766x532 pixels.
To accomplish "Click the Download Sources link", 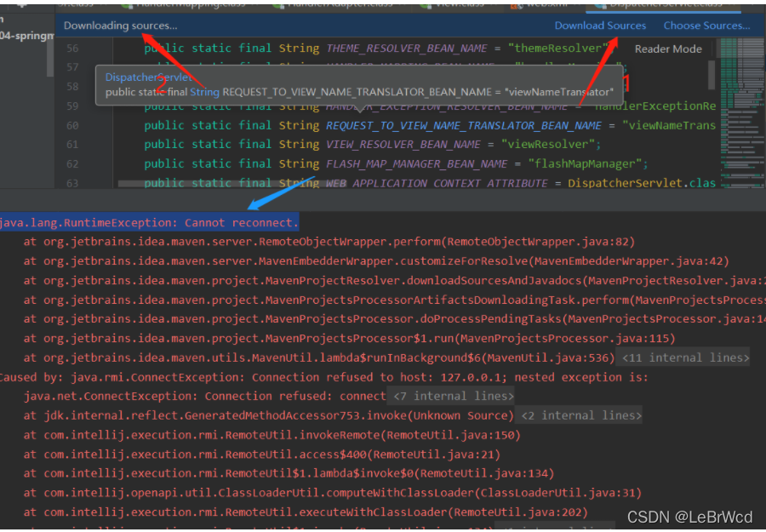I will pyautogui.click(x=599, y=26).
